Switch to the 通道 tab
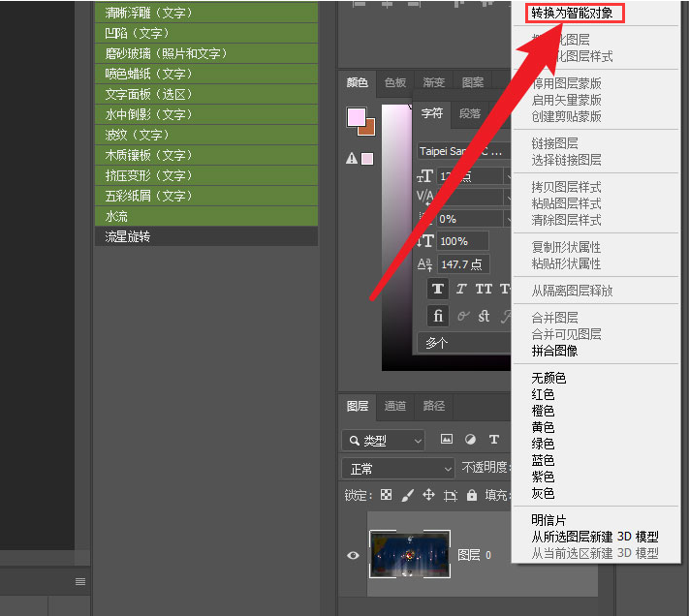Image resolution: width=689 pixels, height=616 pixels. [x=395, y=406]
